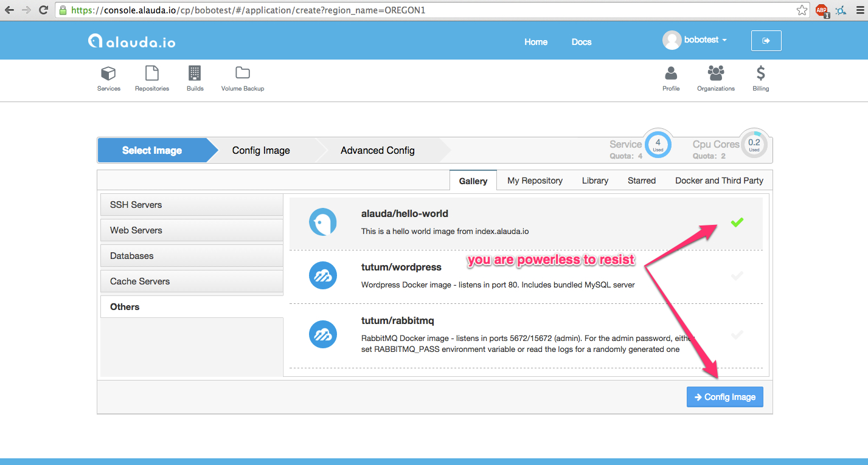The height and width of the screenshot is (465, 868).
Task: Go to the Config Image step
Action: click(x=261, y=150)
